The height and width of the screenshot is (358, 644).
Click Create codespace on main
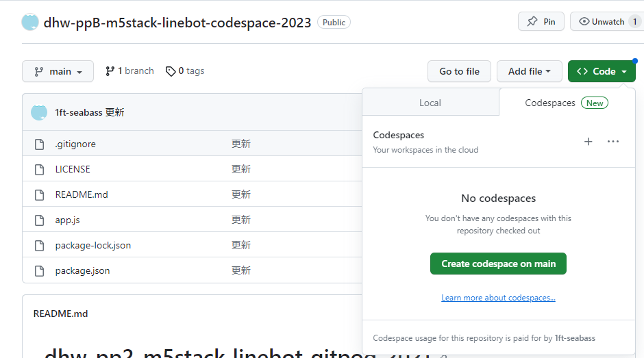(x=498, y=264)
